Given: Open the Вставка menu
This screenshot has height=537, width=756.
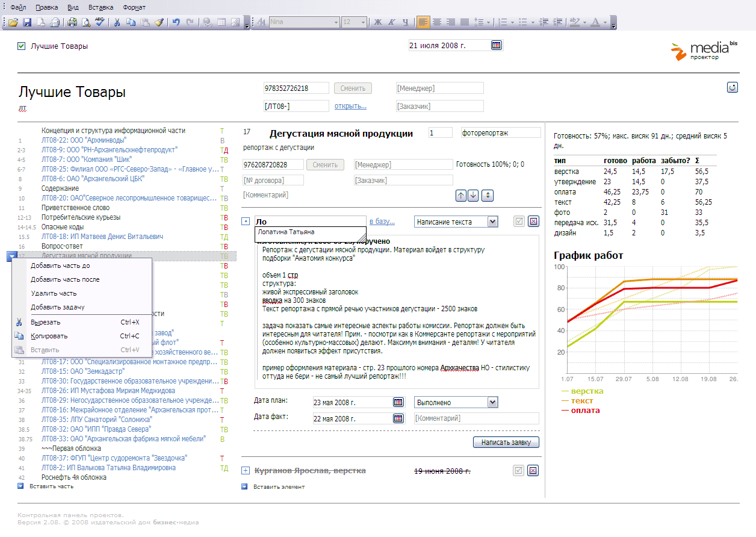Looking at the screenshot, I should 101,8.
